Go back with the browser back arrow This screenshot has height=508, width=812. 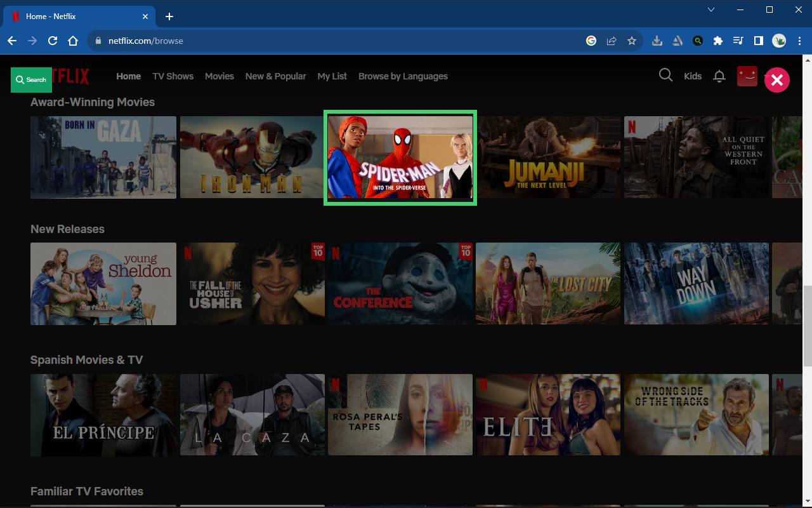click(12, 41)
